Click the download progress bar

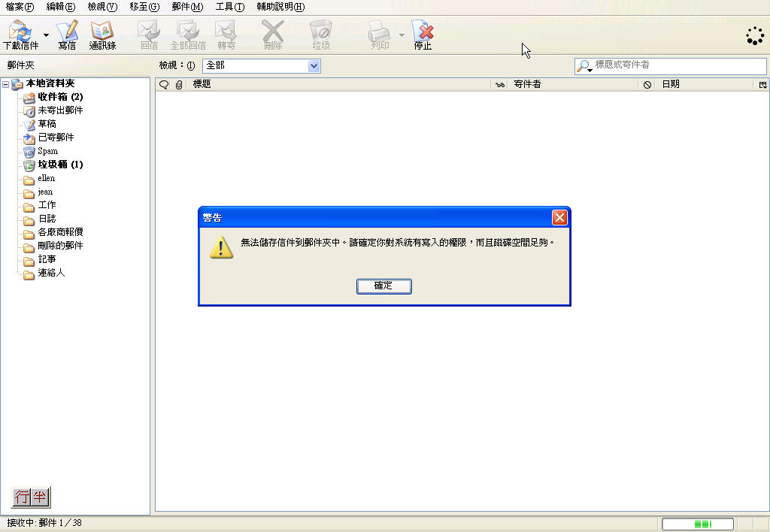coord(697,524)
